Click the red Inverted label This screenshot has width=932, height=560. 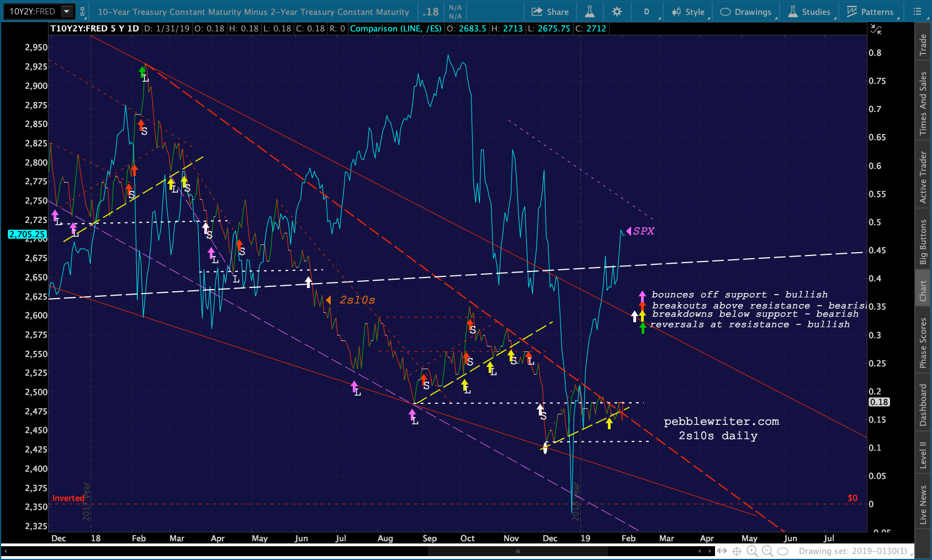coord(68,498)
